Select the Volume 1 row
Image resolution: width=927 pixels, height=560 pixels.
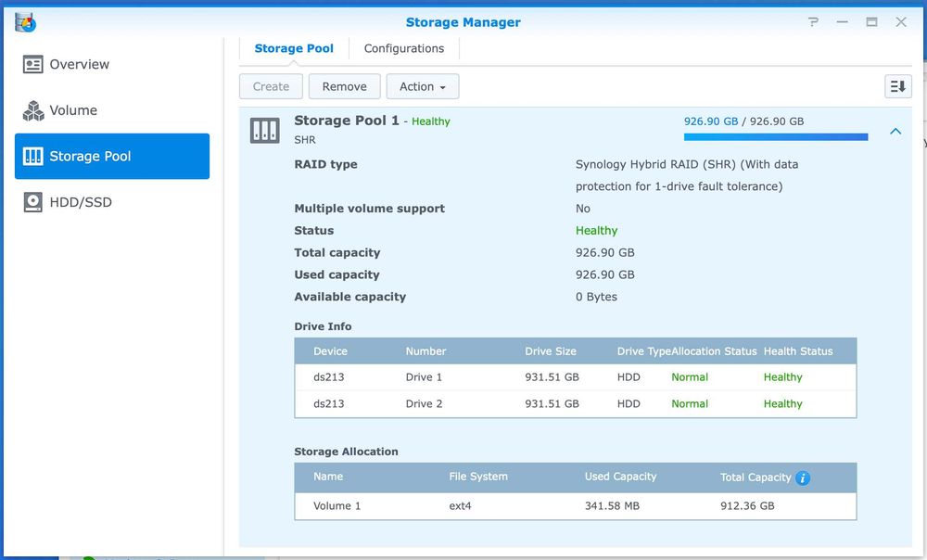click(576, 506)
